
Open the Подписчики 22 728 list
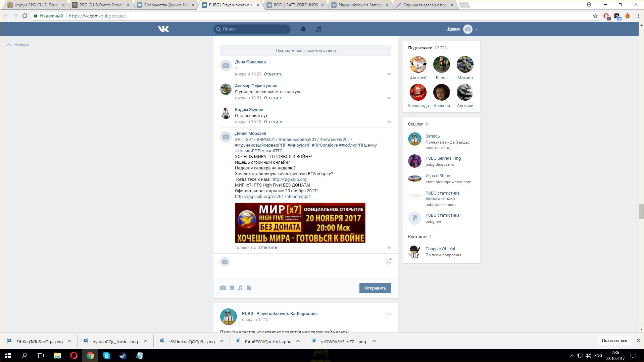pyautogui.click(x=427, y=48)
